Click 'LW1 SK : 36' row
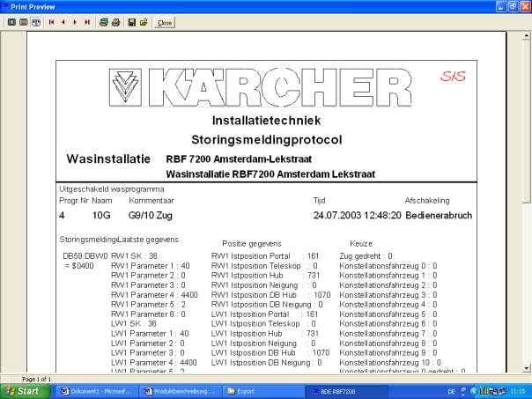This screenshot has width=532, height=399. (134, 323)
